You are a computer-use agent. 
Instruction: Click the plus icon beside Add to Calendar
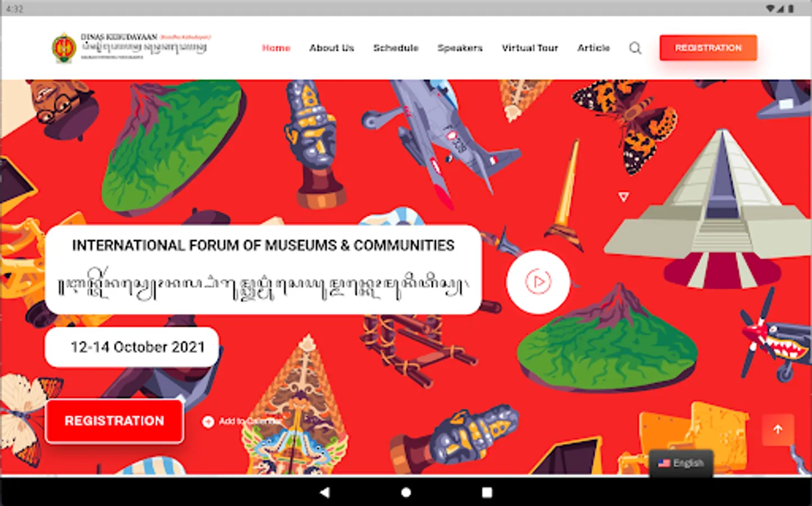(x=208, y=421)
